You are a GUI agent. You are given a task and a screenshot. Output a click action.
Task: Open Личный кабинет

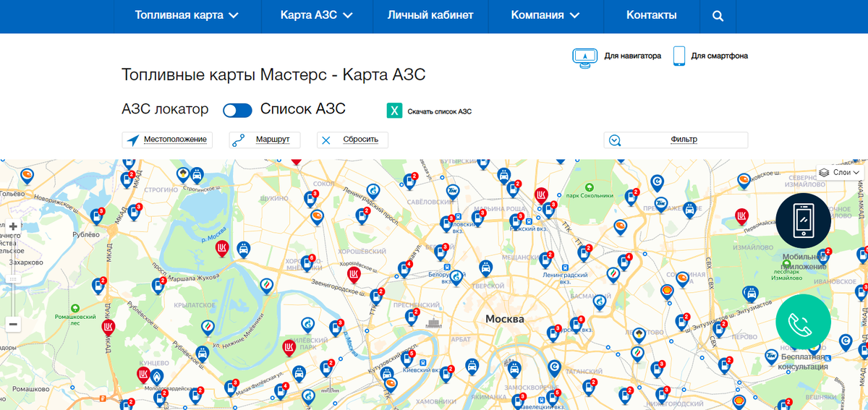pyautogui.click(x=430, y=16)
